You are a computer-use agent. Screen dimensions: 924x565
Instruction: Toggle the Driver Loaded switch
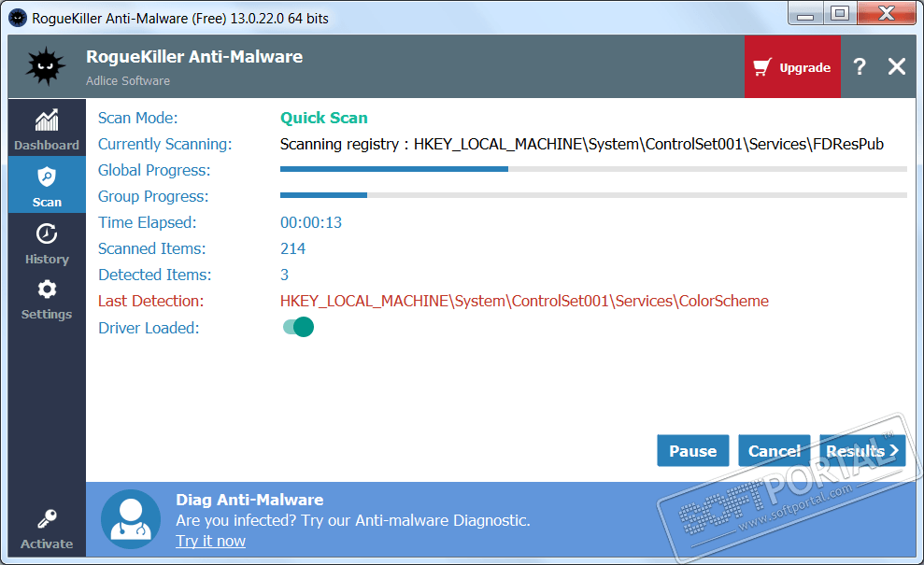(298, 327)
